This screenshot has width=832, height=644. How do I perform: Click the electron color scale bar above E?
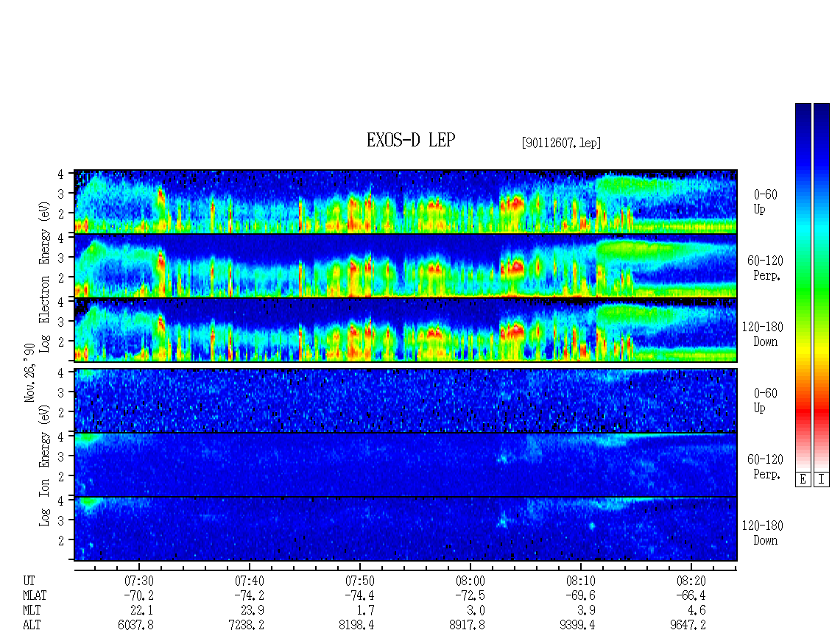[803, 287]
